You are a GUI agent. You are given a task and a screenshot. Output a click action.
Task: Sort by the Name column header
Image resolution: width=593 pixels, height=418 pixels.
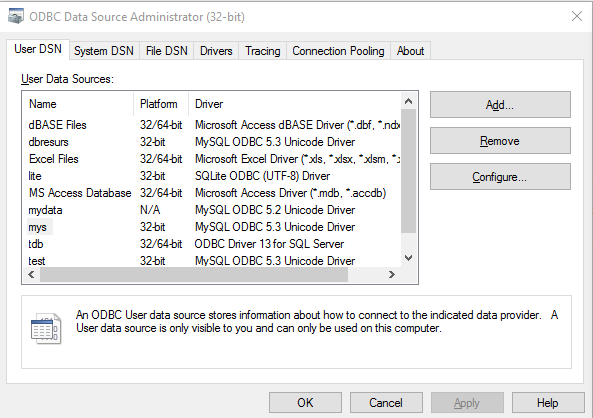pos(78,104)
